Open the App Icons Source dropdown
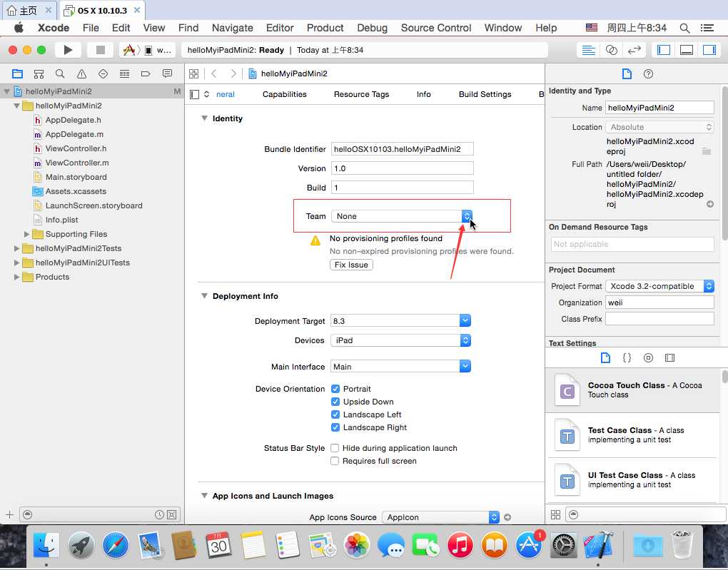This screenshot has height=570, width=728. pos(440,517)
